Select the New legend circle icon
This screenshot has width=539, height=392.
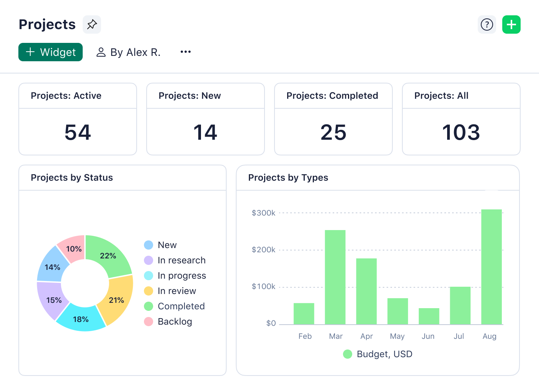[x=148, y=245]
